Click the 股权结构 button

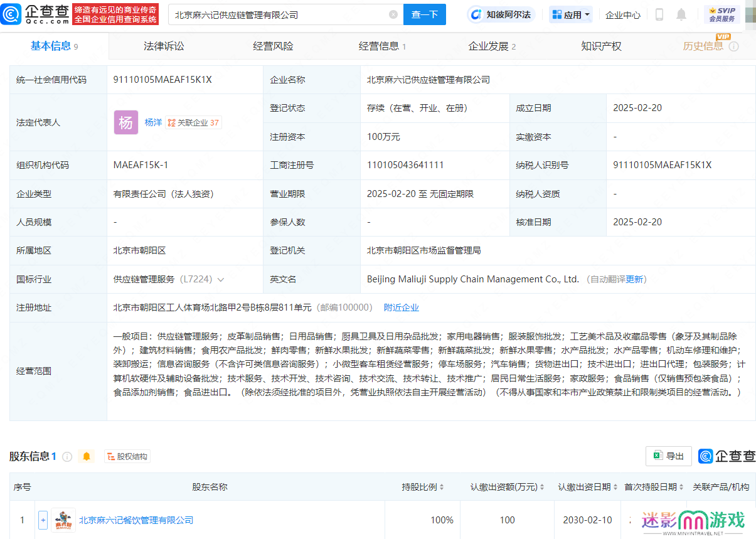(x=127, y=457)
